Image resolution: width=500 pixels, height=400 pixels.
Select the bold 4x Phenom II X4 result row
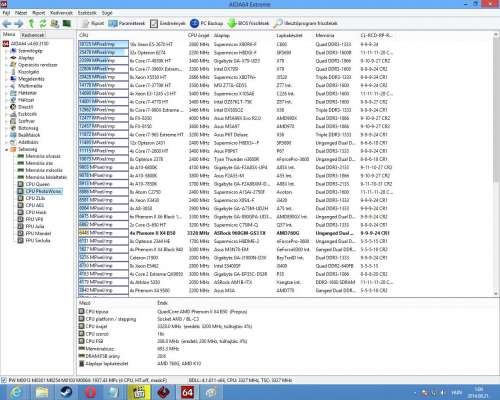(x=235, y=233)
